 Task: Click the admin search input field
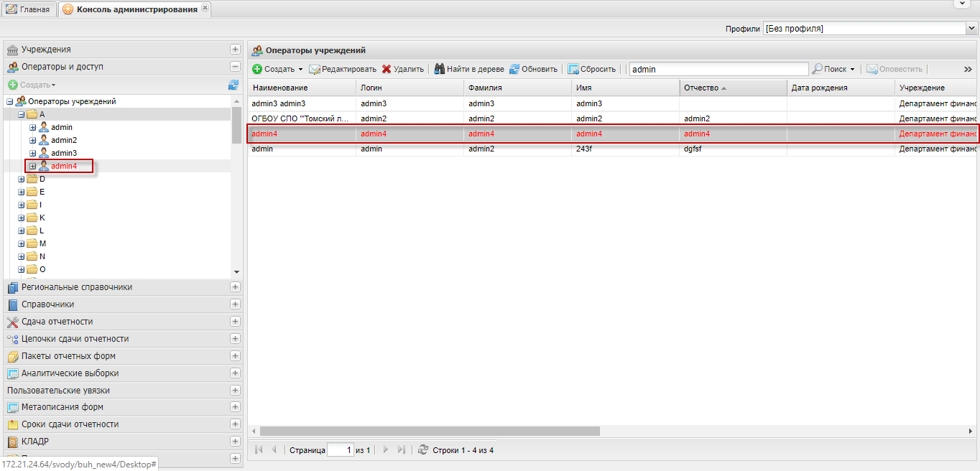[x=718, y=70]
